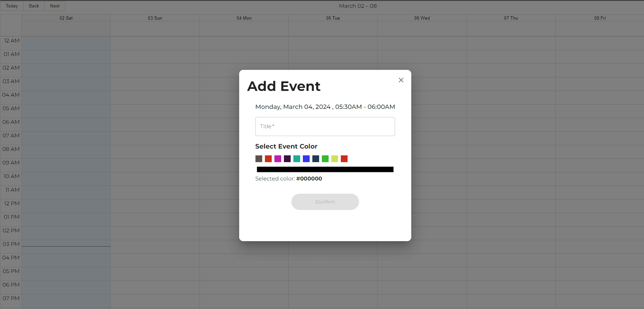
Task: Click the 03 PM time label
Action: tap(11, 244)
